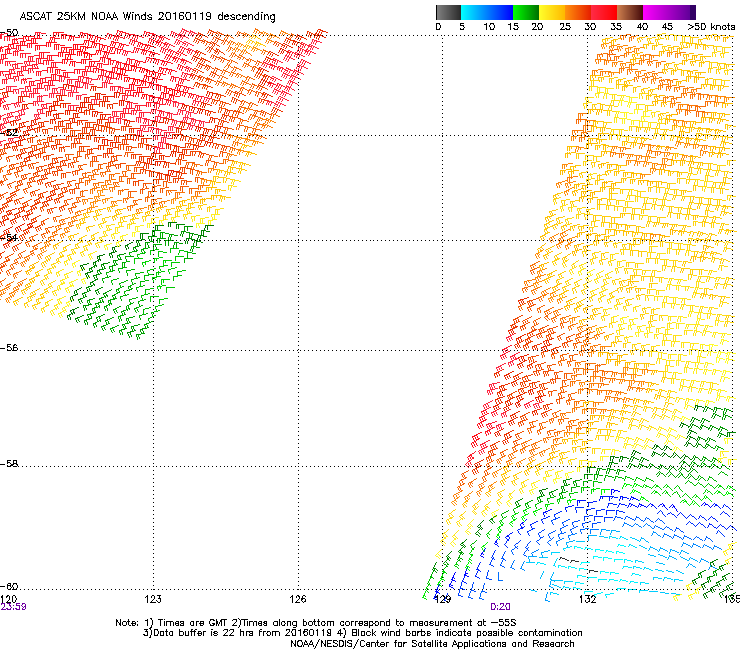Click the dark purple 45-50 knots segment

pos(682,12)
